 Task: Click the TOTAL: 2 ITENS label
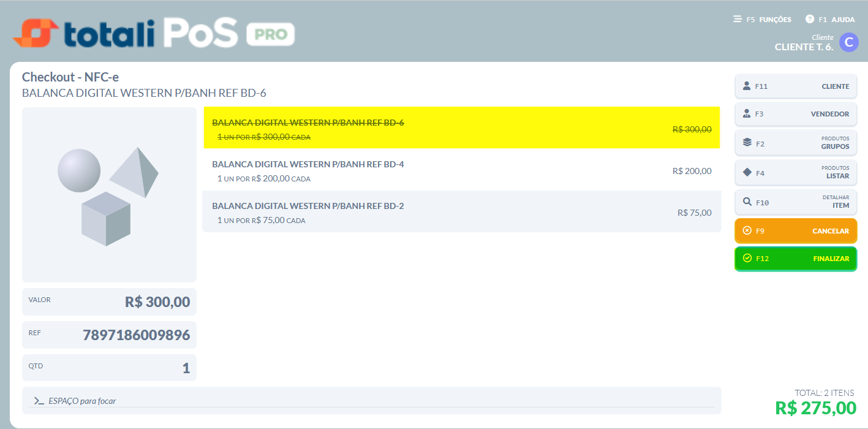pos(824,393)
